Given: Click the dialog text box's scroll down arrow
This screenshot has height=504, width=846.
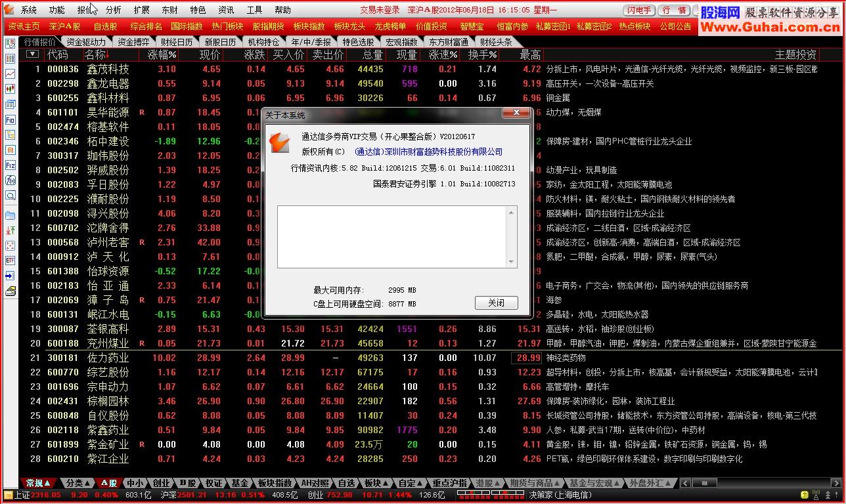Looking at the screenshot, I should coord(511,262).
